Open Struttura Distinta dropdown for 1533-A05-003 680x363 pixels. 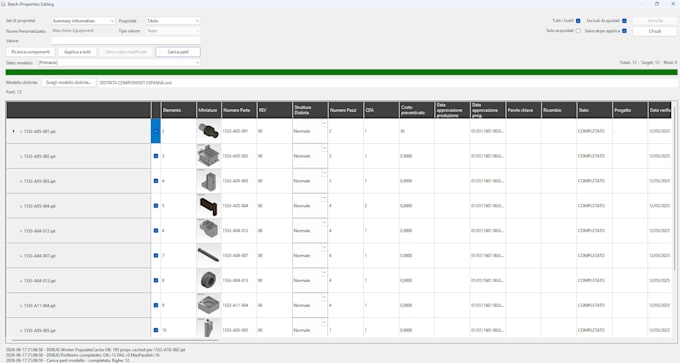(324, 173)
